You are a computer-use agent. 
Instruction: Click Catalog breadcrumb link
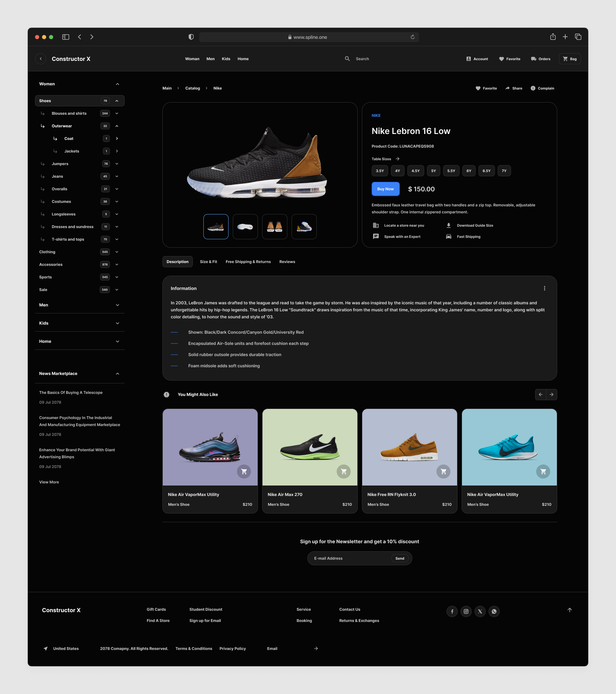coord(192,88)
